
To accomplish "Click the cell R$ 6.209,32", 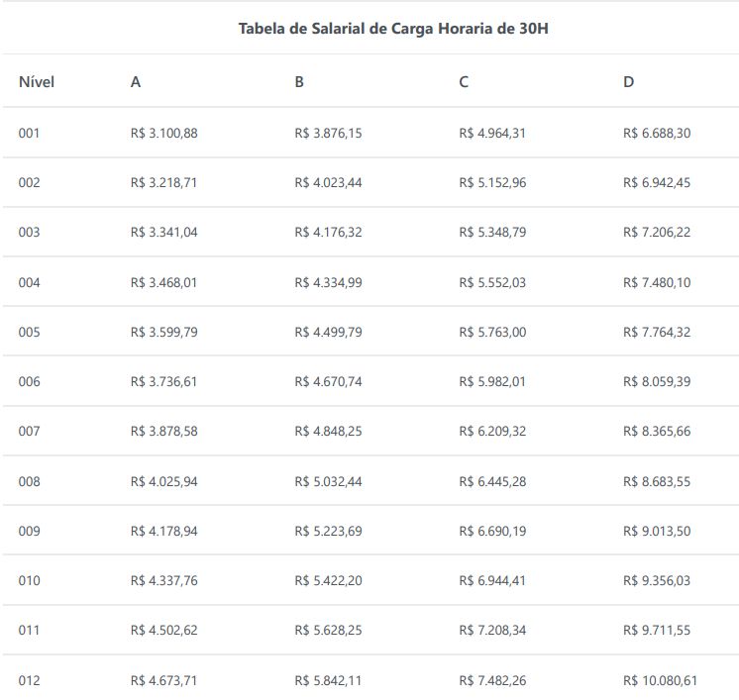I will pyautogui.click(x=492, y=432).
